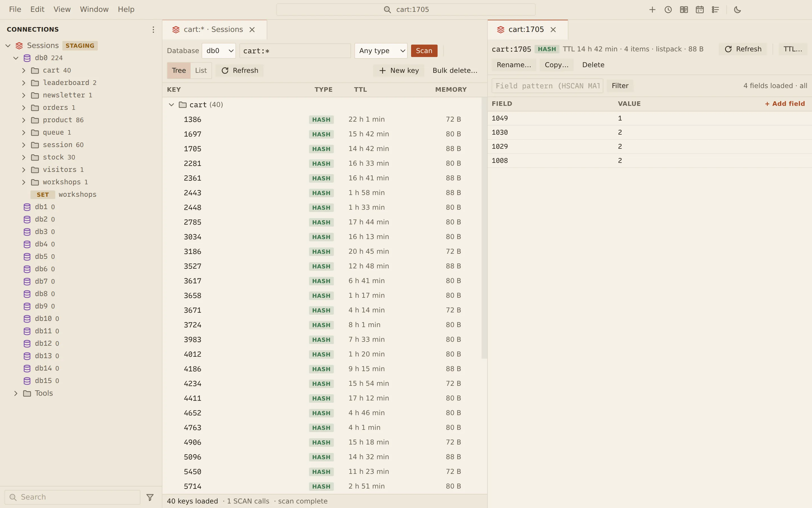Open the File menu
The height and width of the screenshot is (508, 812).
click(x=15, y=9)
